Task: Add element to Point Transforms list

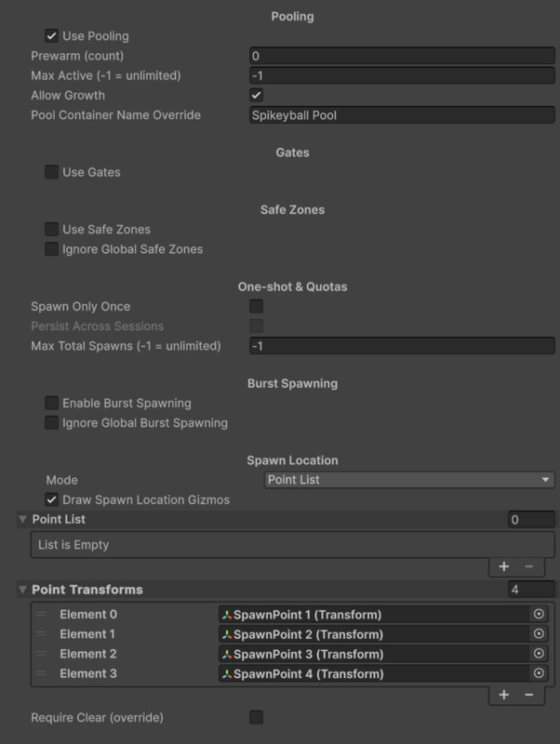Action: tap(504, 694)
